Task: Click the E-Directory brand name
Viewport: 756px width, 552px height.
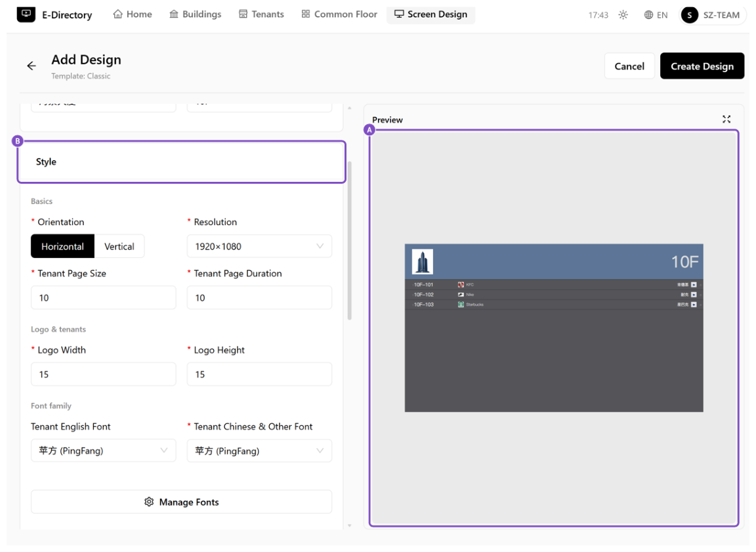Action: pyautogui.click(x=67, y=15)
